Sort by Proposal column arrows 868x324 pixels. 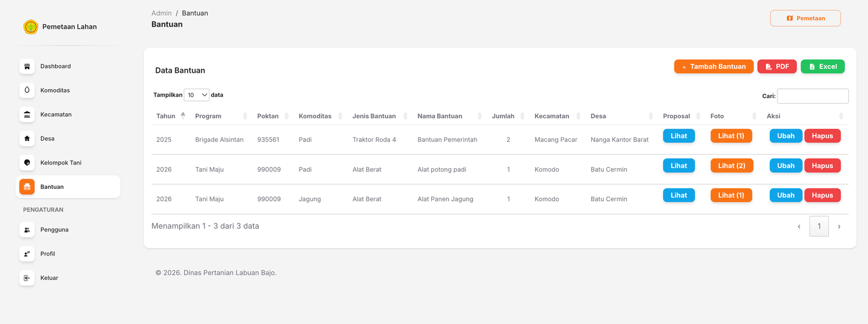698,116
